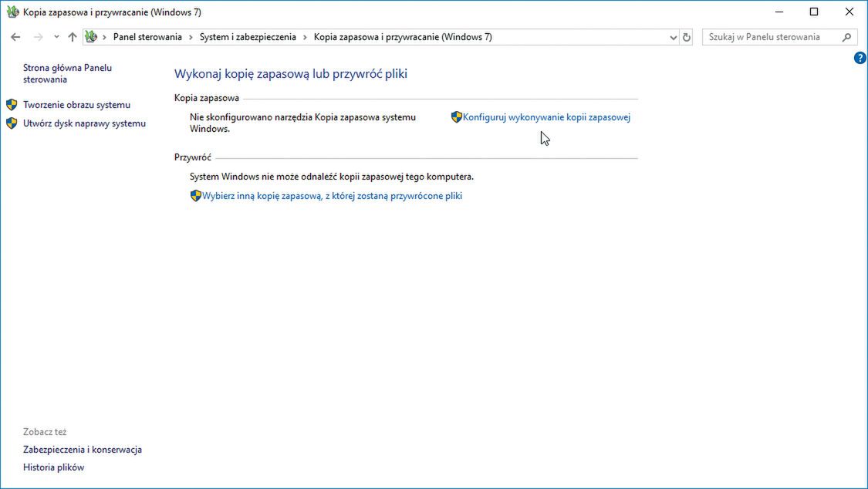
Task: Go up one level with up arrow
Action: click(x=73, y=37)
